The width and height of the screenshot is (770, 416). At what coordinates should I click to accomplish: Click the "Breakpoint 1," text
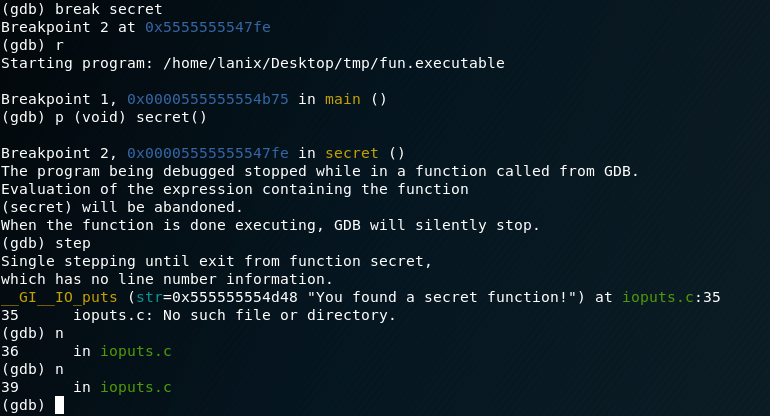coord(59,99)
